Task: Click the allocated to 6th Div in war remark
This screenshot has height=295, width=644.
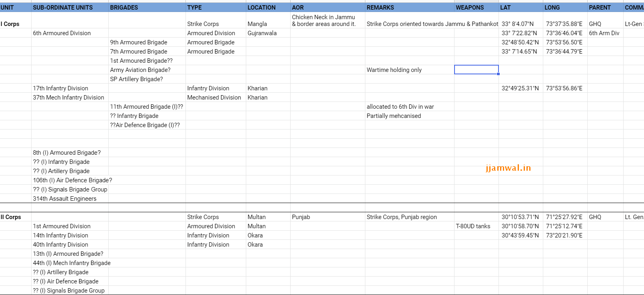Action: pyautogui.click(x=410, y=107)
